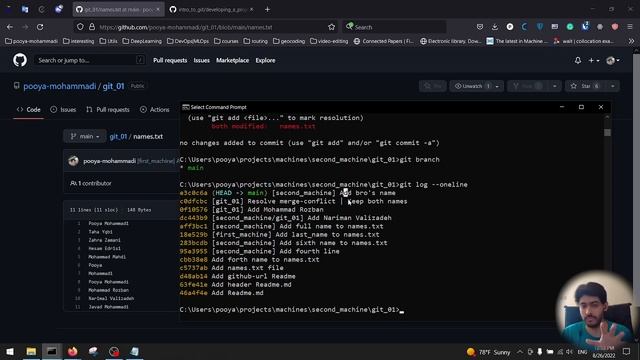This screenshot has width=640, height=360.
Task: Click the Firefox Search box
Action: point(395,27)
